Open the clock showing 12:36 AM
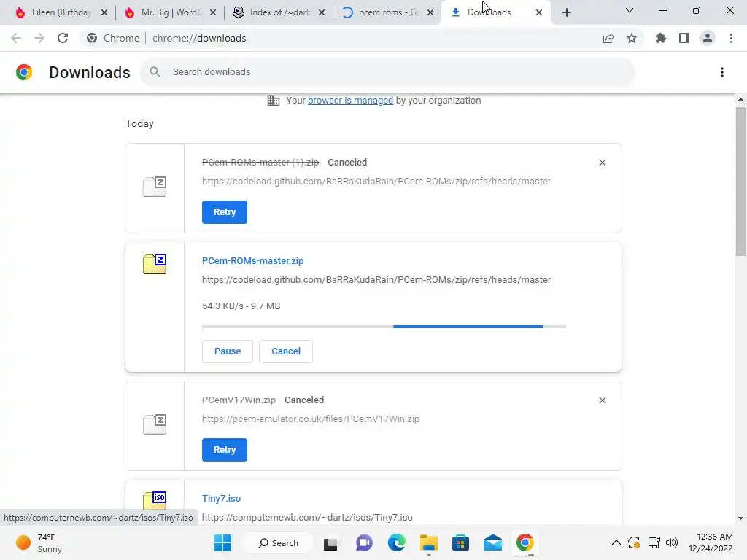The image size is (747, 560). click(x=711, y=542)
